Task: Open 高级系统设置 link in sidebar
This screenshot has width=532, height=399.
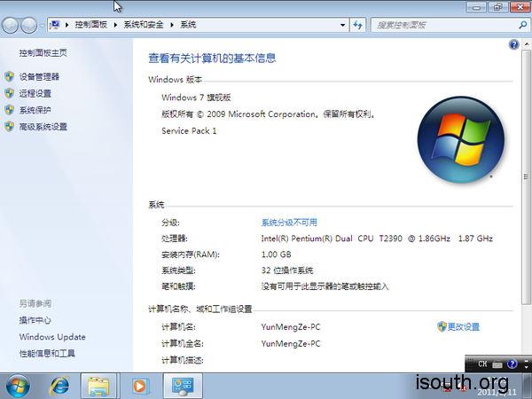Action: click(43, 127)
